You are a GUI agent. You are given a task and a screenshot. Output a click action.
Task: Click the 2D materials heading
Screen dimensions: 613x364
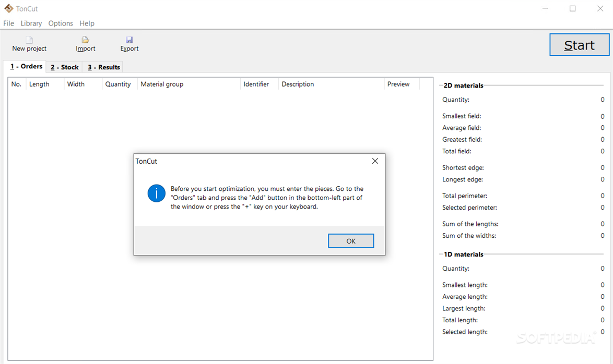pos(463,86)
